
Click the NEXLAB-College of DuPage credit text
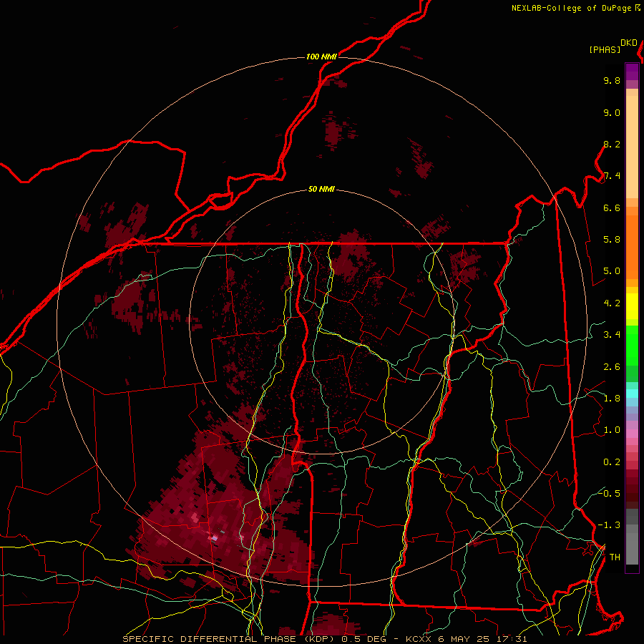[x=572, y=8]
